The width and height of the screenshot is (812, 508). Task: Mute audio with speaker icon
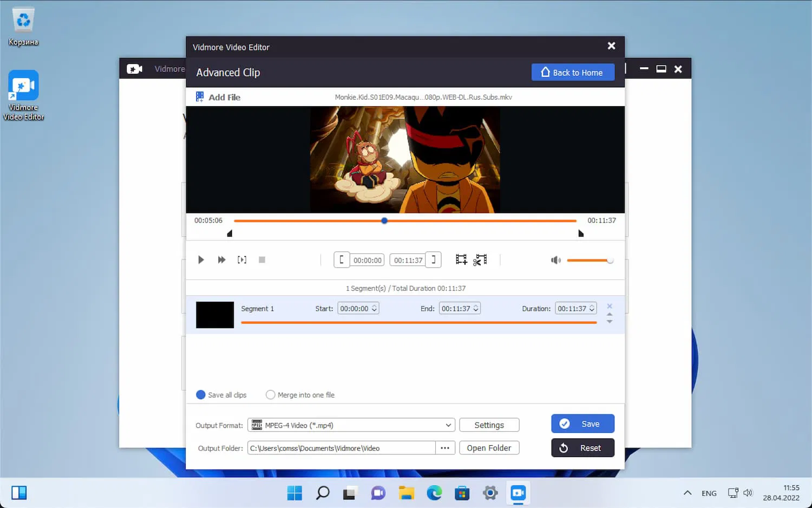pos(555,260)
